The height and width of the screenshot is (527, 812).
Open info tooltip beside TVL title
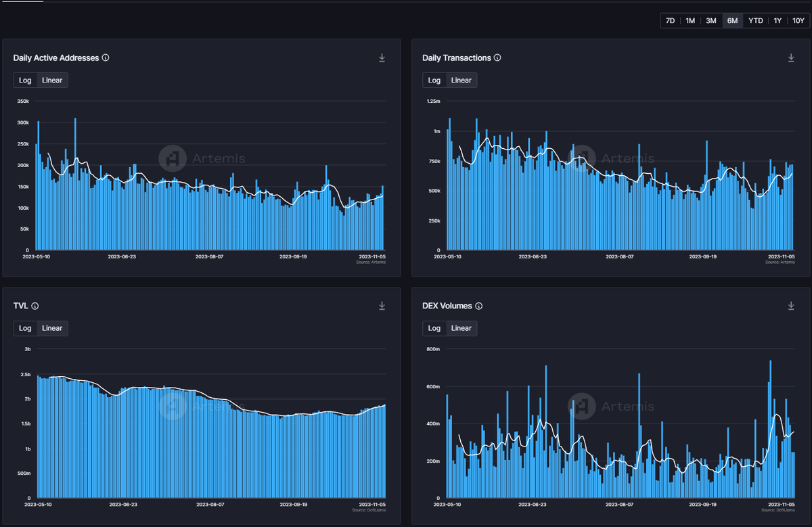35,306
